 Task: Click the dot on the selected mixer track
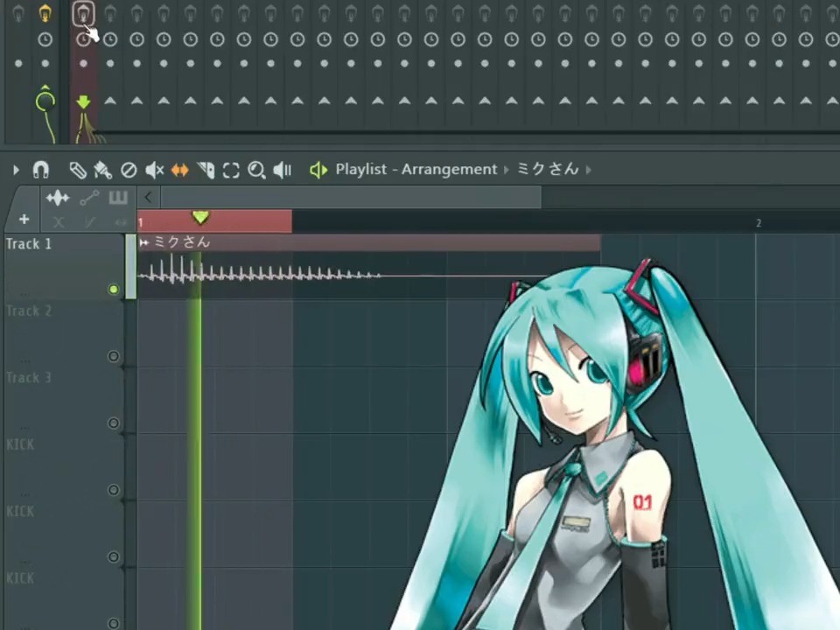click(83, 64)
